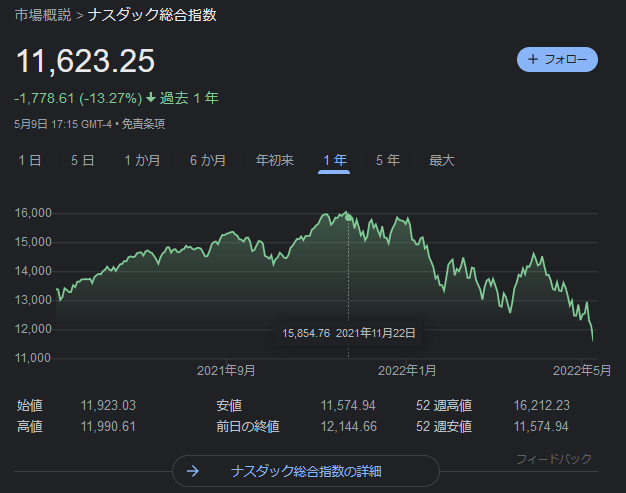The height and width of the screenshot is (493, 626).
Task: Show the 年初来 year-to-date chart
Action: pyautogui.click(x=275, y=160)
